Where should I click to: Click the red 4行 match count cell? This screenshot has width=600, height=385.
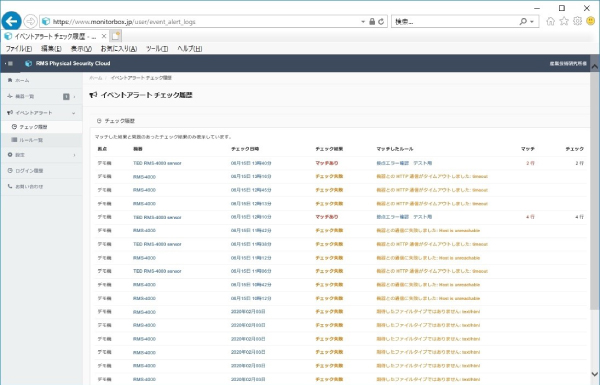click(x=530, y=217)
